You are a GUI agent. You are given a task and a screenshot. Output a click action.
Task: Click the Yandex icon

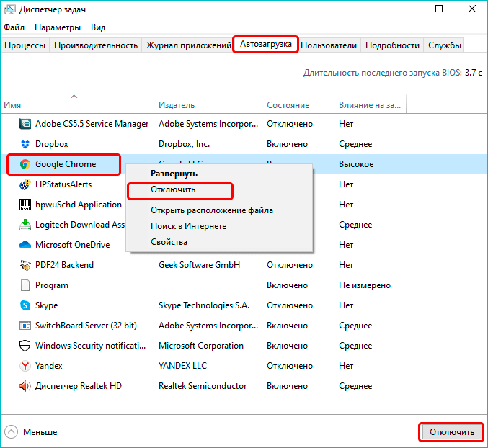pyautogui.click(x=25, y=366)
